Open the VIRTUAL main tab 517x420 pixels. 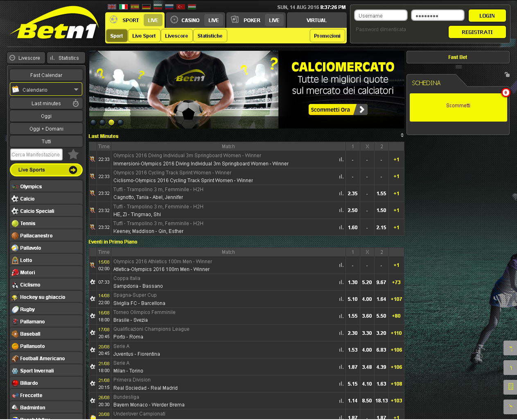[x=316, y=20]
